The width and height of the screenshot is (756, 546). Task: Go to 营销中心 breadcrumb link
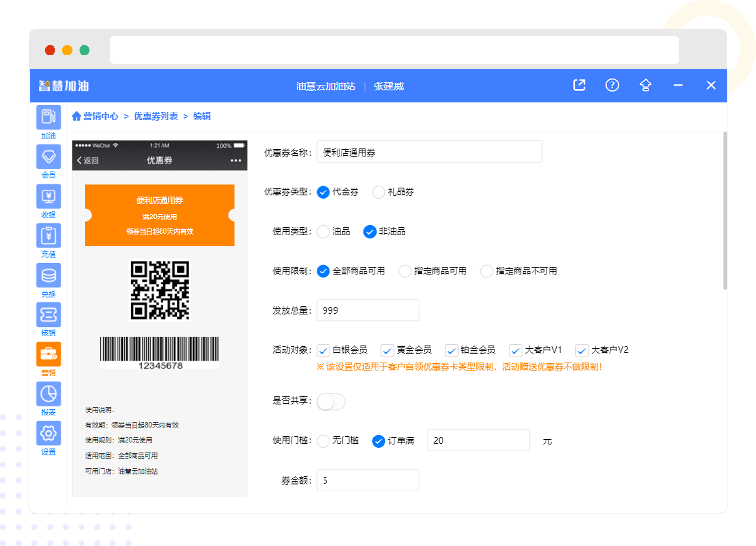click(x=101, y=116)
